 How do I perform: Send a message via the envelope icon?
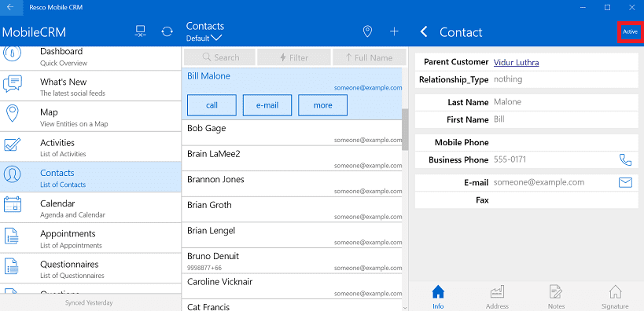point(625,182)
